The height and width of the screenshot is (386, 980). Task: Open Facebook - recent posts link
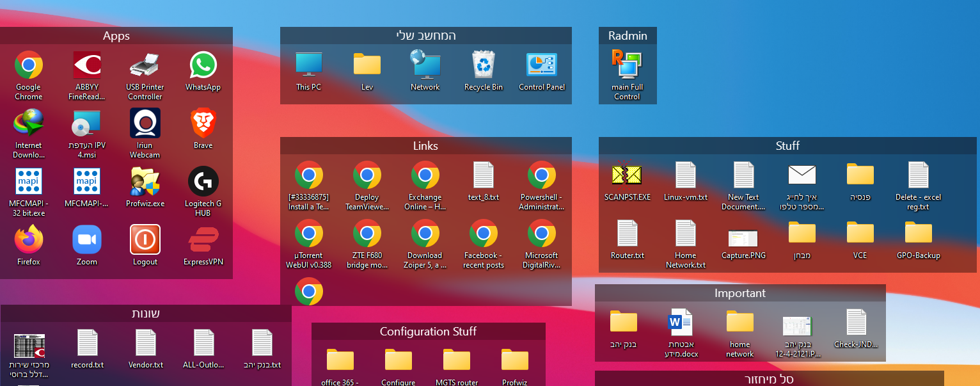click(484, 233)
